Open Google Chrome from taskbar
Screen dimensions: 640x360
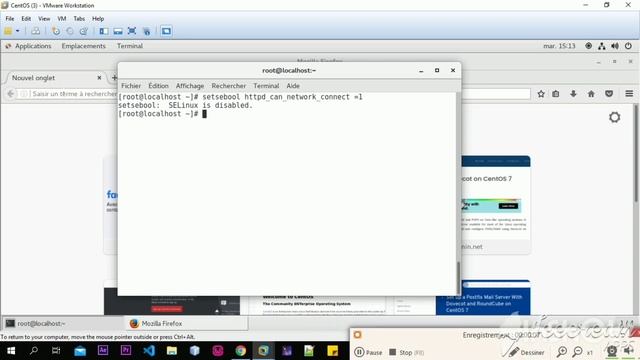pyautogui.click(x=240, y=351)
